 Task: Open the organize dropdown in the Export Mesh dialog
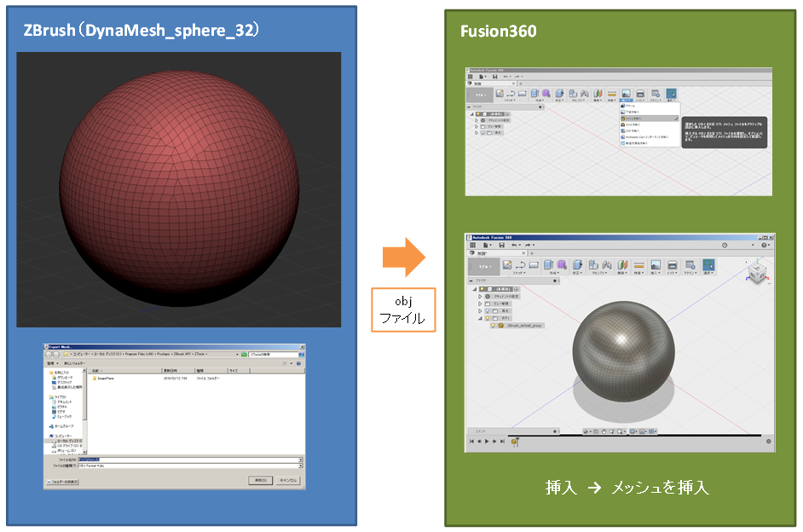tap(53, 363)
